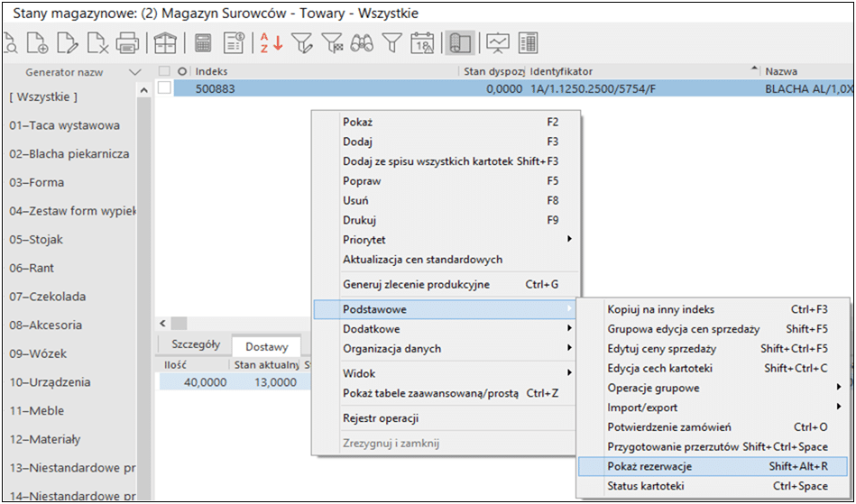The image size is (856, 504).
Task: Tick the checkbox for row 500883
Action: (164, 87)
